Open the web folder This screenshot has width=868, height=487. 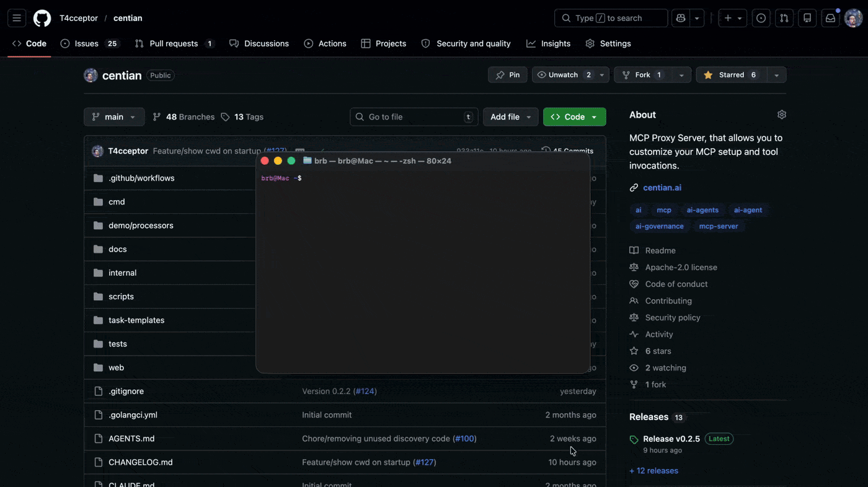point(116,367)
